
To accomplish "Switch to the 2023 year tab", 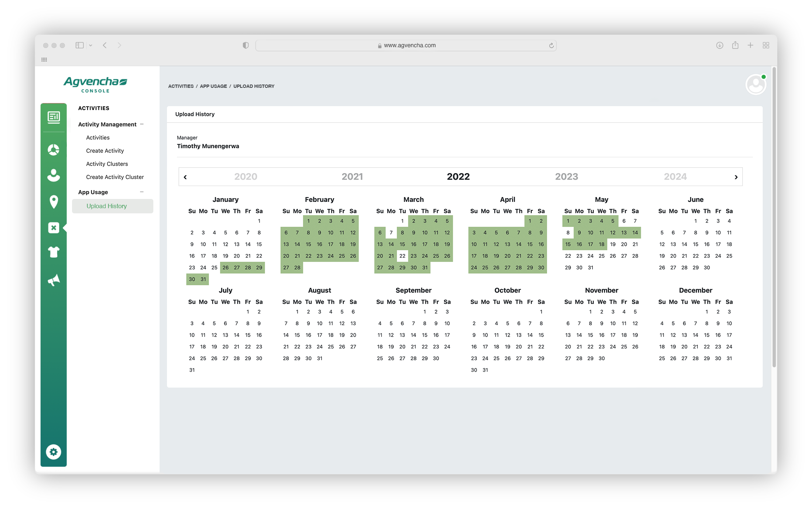I will 566,177.
